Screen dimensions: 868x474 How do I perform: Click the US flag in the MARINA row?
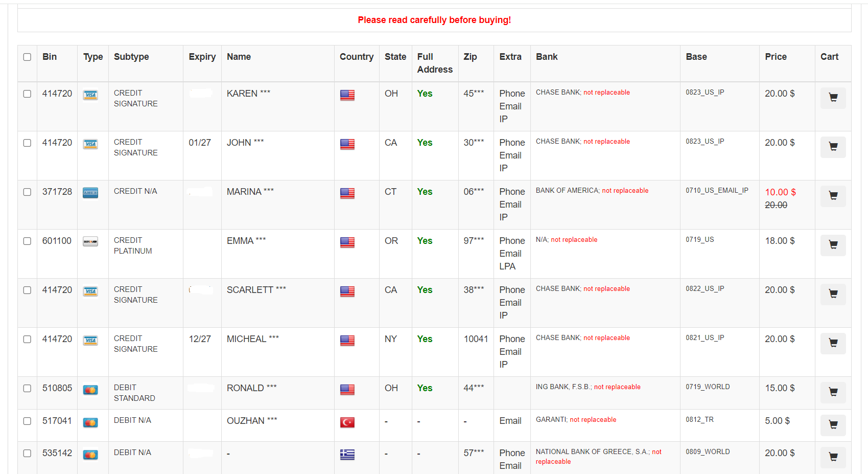[347, 193]
